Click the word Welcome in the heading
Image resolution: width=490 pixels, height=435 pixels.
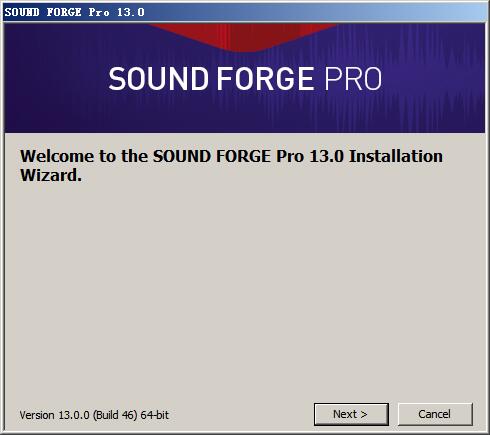click(x=57, y=156)
